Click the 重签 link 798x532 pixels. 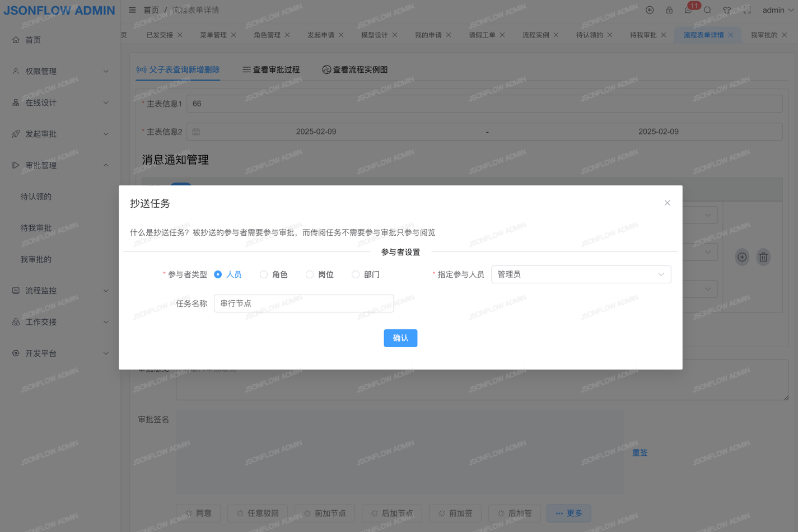coord(640,452)
